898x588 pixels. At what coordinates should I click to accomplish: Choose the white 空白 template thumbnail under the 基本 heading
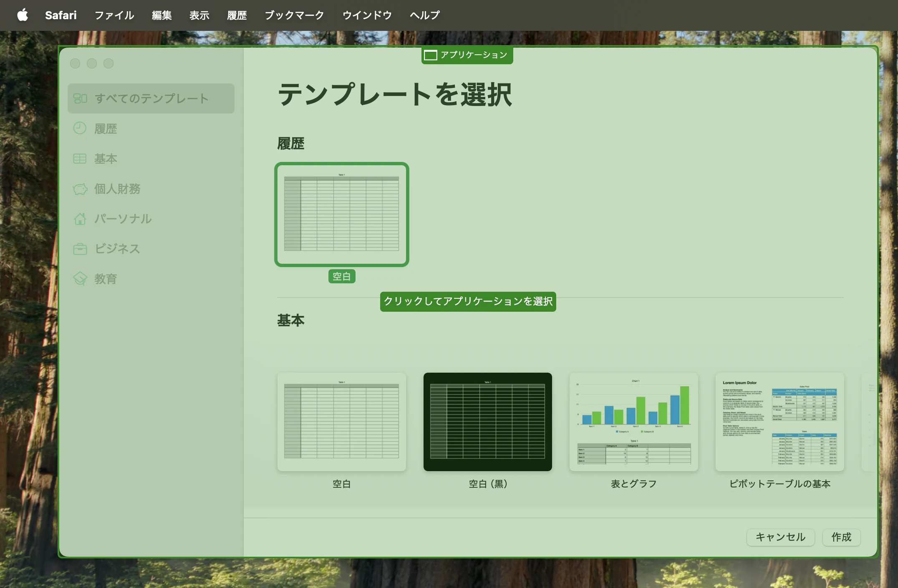click(342, 422)
